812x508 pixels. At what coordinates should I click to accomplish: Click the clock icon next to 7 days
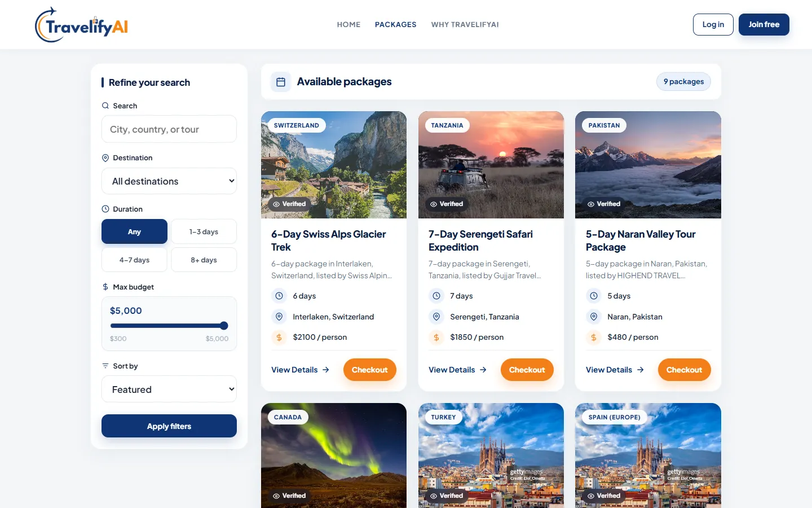[436, 296]
